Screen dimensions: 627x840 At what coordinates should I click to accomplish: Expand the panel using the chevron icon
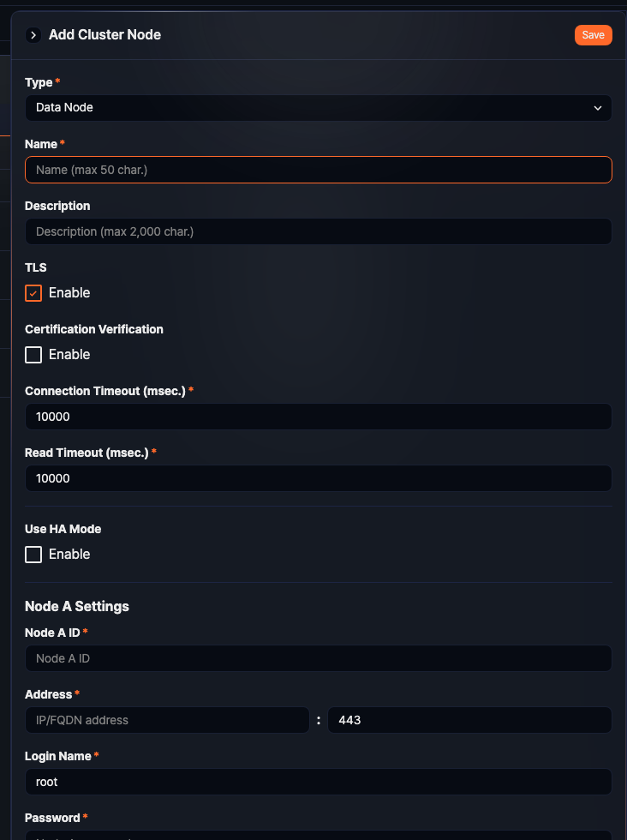[x=33, y=35]
